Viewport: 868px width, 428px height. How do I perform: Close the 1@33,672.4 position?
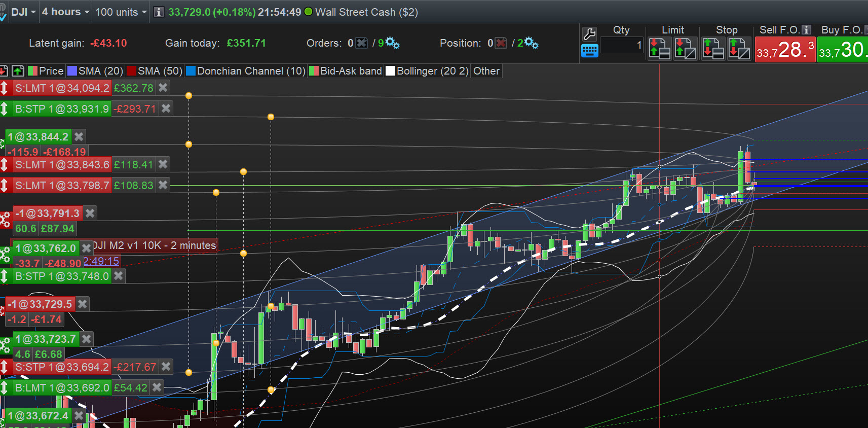click(x=79, y=416)
